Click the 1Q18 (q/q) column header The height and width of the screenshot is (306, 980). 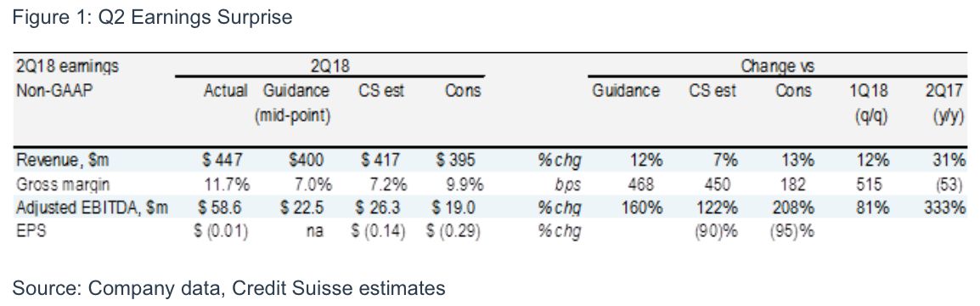(x=870, y=103)
